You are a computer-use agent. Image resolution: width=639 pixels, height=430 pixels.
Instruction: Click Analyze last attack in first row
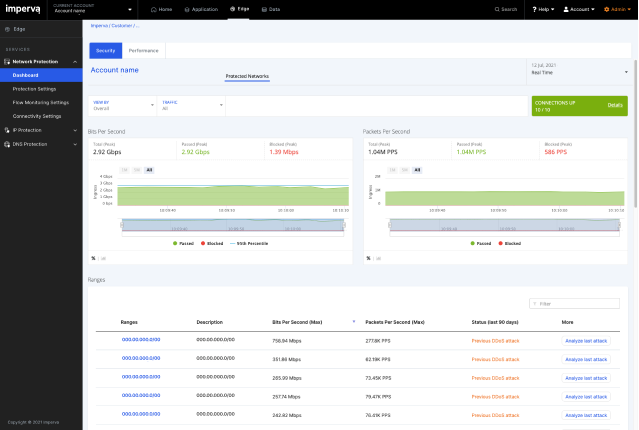[x=586, y=340]
